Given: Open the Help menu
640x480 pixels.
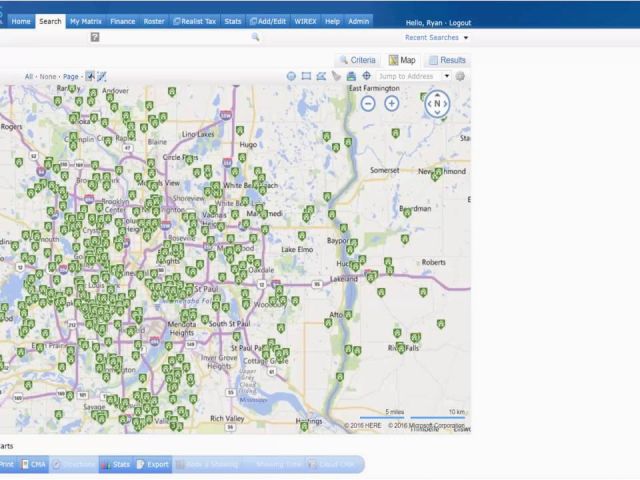Looking at the screenshot, I should (x=332, y=21).
